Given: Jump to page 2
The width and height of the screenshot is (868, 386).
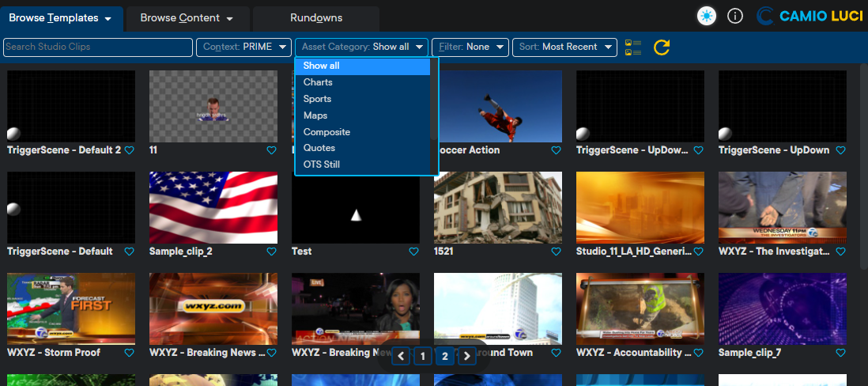Looking at the screenshot, I should [445, 356].
